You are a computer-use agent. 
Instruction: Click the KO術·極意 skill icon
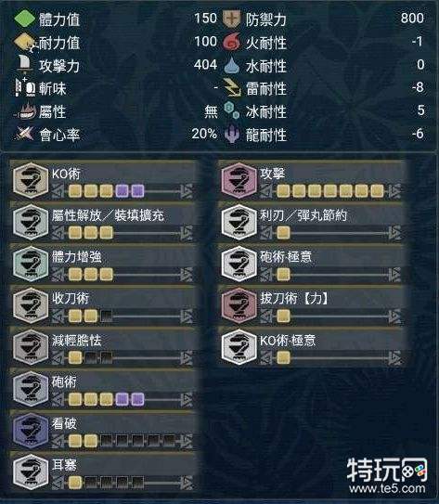239,347
